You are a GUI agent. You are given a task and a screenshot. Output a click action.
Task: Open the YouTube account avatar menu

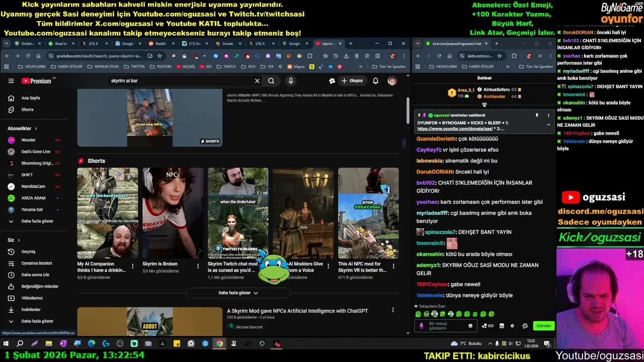pos(392,80)
